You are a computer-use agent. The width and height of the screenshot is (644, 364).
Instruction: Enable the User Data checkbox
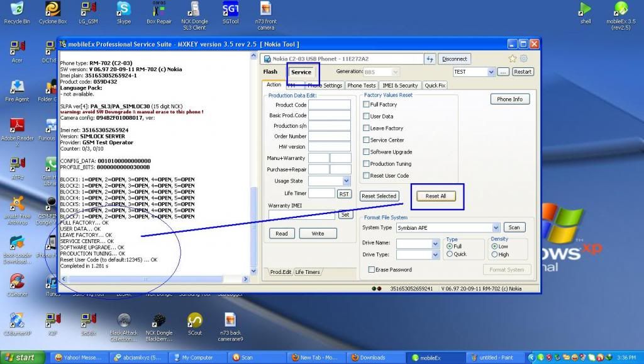[366, 117]
